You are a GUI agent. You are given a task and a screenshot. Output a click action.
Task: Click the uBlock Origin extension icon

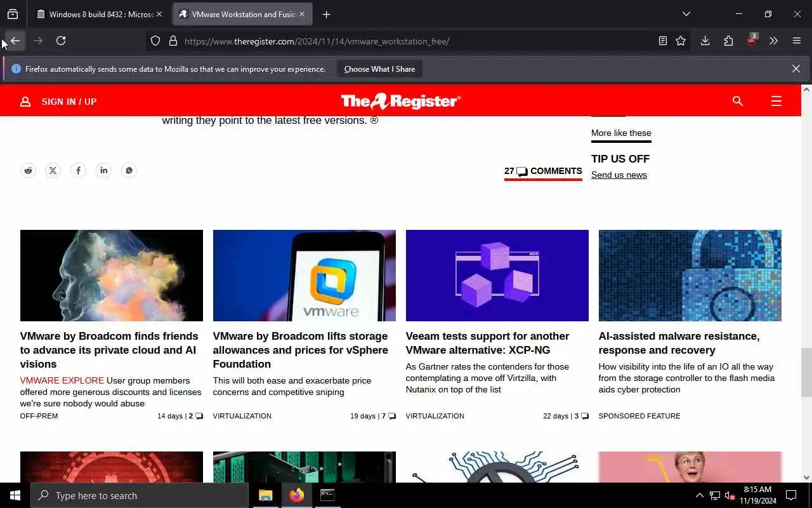click(751, 41)
